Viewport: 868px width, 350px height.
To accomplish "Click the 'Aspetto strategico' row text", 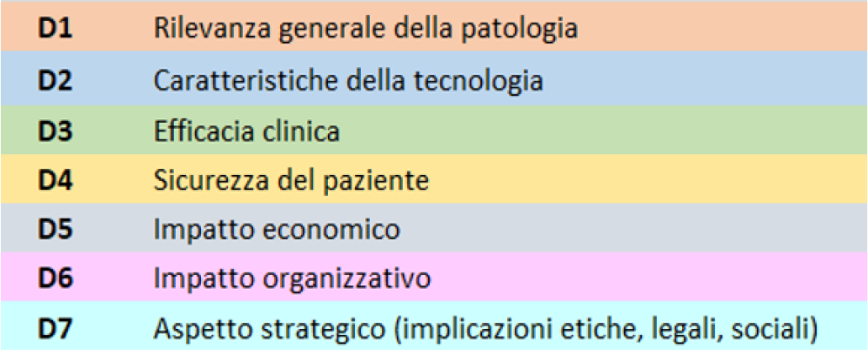I will pos(485,326).
